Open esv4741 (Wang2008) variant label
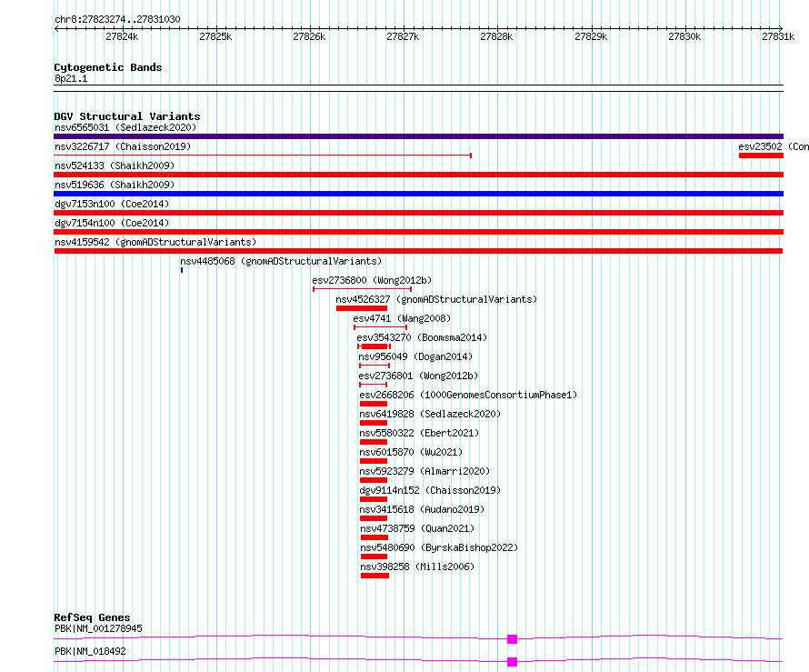Image resolution: width=809 pixels, height=672 pixels. tap(402, 318)
